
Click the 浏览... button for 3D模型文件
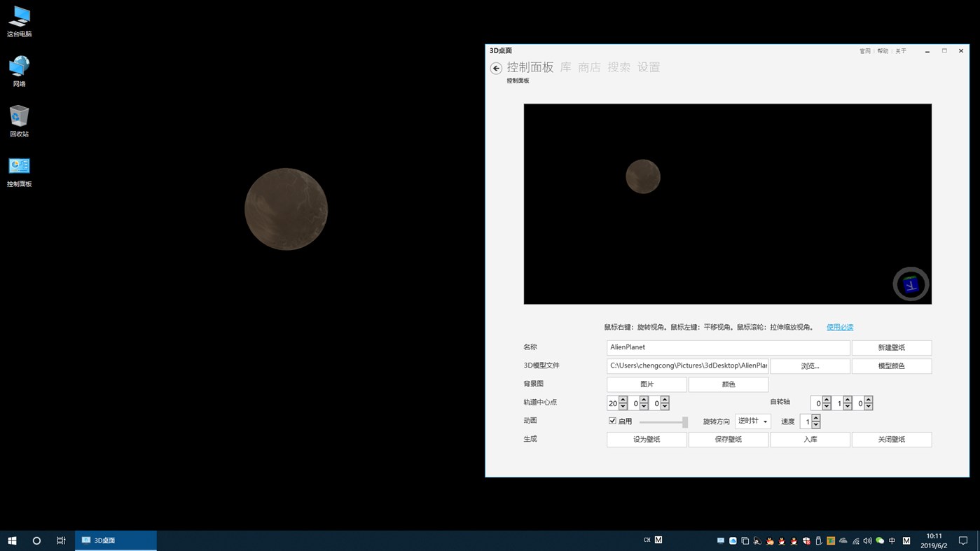coord(810,365)
